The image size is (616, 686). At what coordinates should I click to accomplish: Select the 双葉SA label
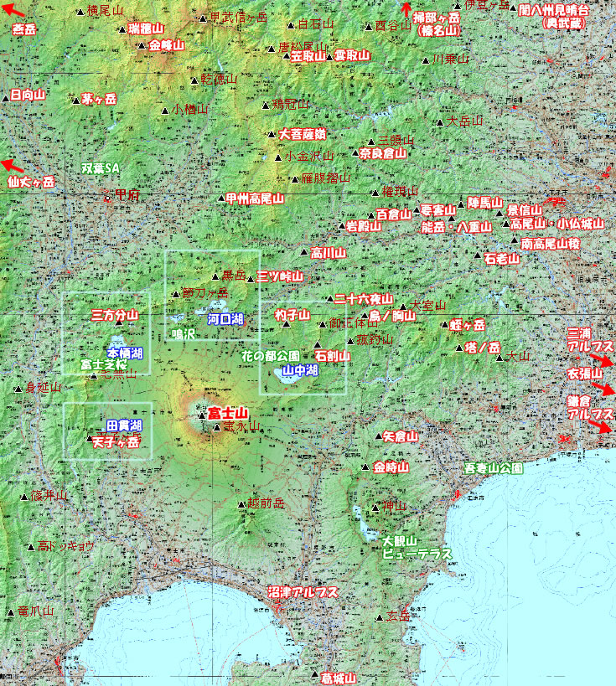[101, 168]
